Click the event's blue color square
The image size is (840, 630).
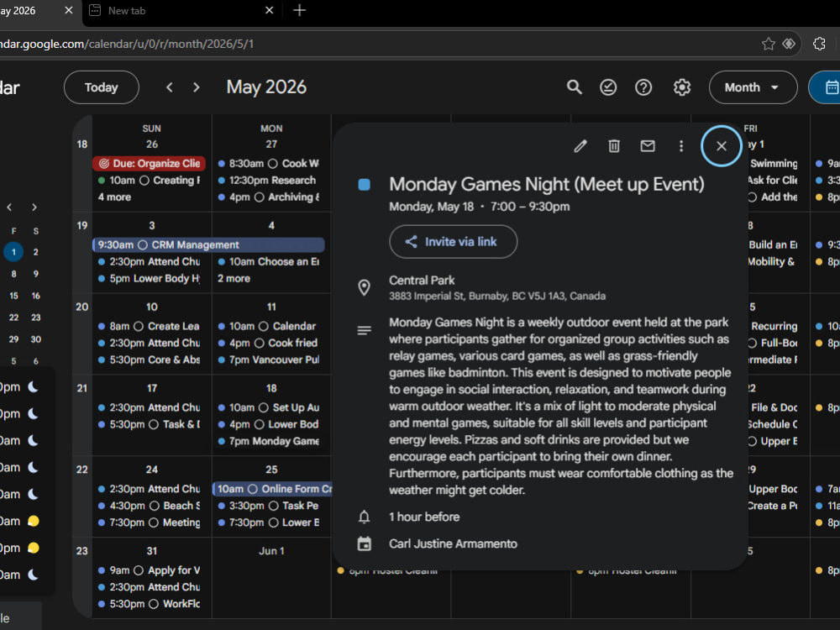coord(364,185)
